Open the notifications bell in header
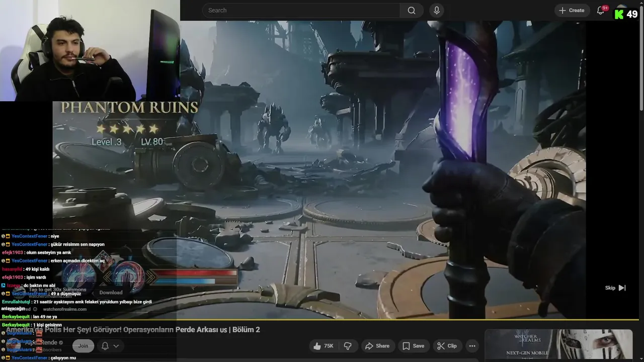This screenshot has height=362, width=644. coord(601,11)
